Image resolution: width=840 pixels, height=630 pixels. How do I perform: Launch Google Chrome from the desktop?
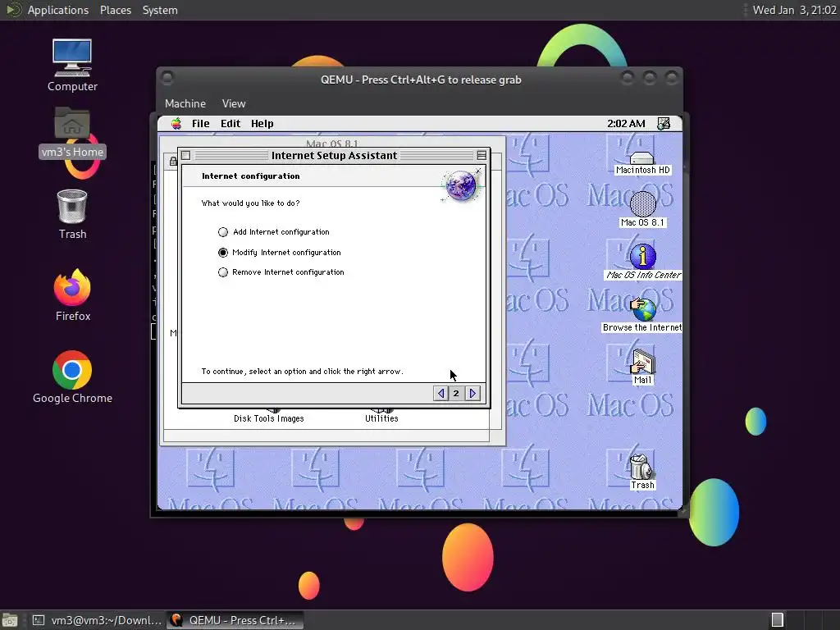click(72, 377)
